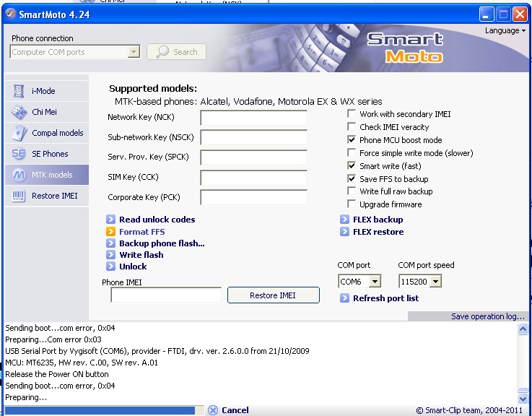This screenshot has width=532, height=416.
Task: Select the Chi Mei sidebar icon
Action: pyautogui.click(x=19, y=112)
